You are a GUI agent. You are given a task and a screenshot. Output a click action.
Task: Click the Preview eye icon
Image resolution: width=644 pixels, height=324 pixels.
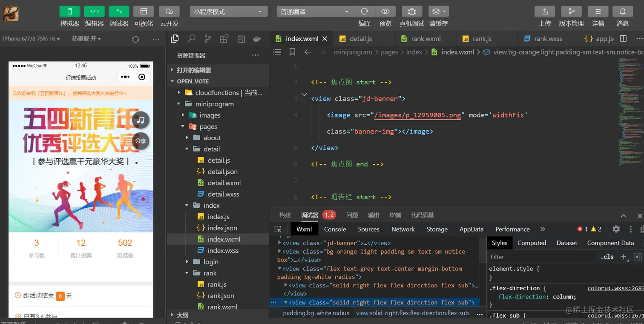pyautogui.click(x=385, y=11)
